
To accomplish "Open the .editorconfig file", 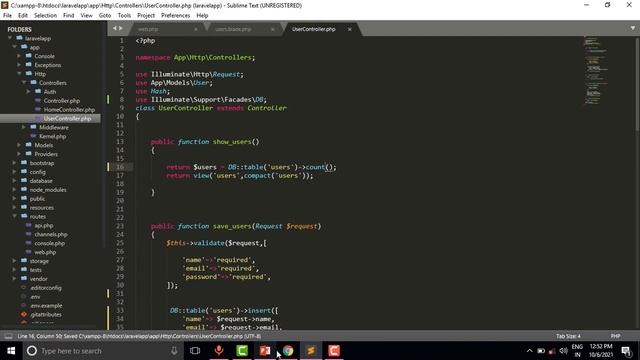I will click(46, 288).
